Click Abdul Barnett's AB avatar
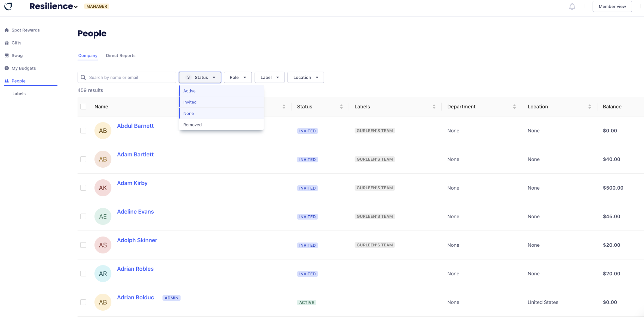The image size is (644, 317). point(103,131)
